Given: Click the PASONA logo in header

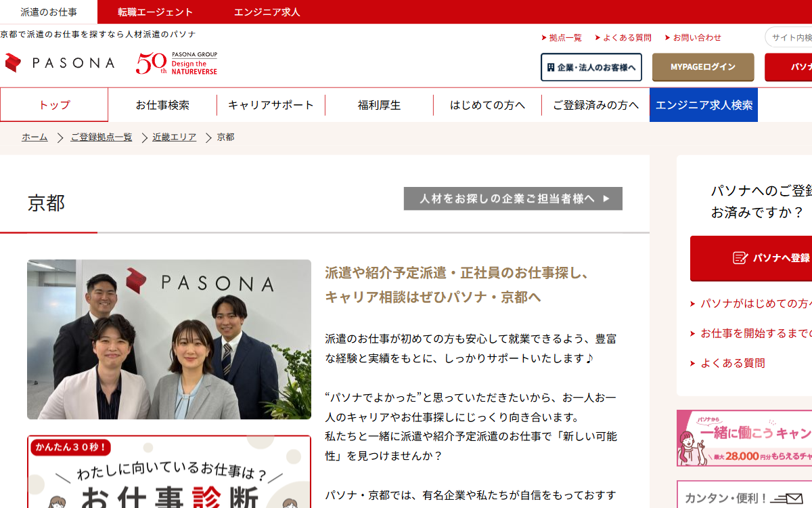Looking at the screenshot, I should point(60,63).
